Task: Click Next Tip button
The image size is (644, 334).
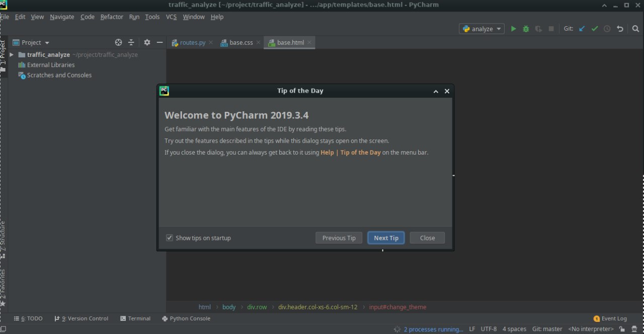Action: coord(386,238)
